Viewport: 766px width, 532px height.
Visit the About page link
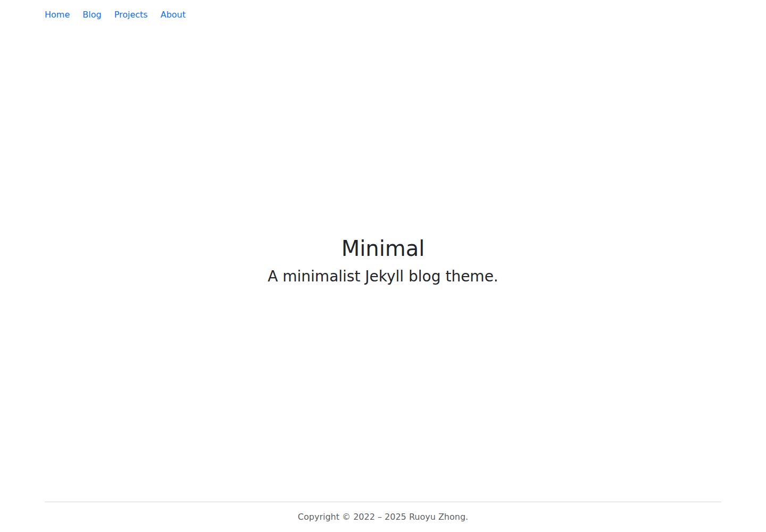173,15
